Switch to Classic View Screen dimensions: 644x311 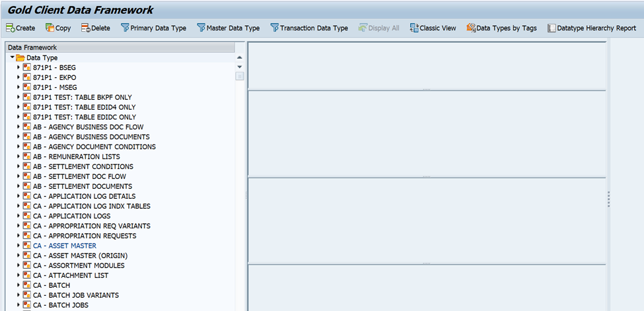point(433,28)
